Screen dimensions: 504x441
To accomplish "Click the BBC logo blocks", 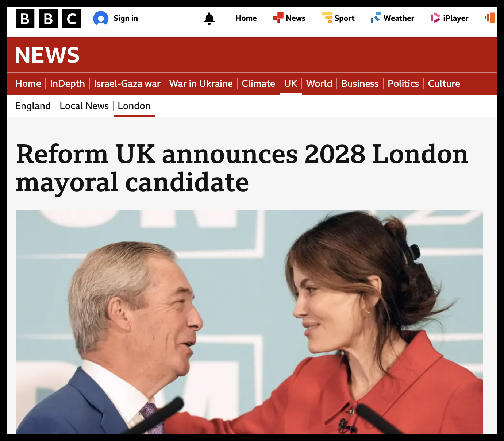I will click(48, 19).
